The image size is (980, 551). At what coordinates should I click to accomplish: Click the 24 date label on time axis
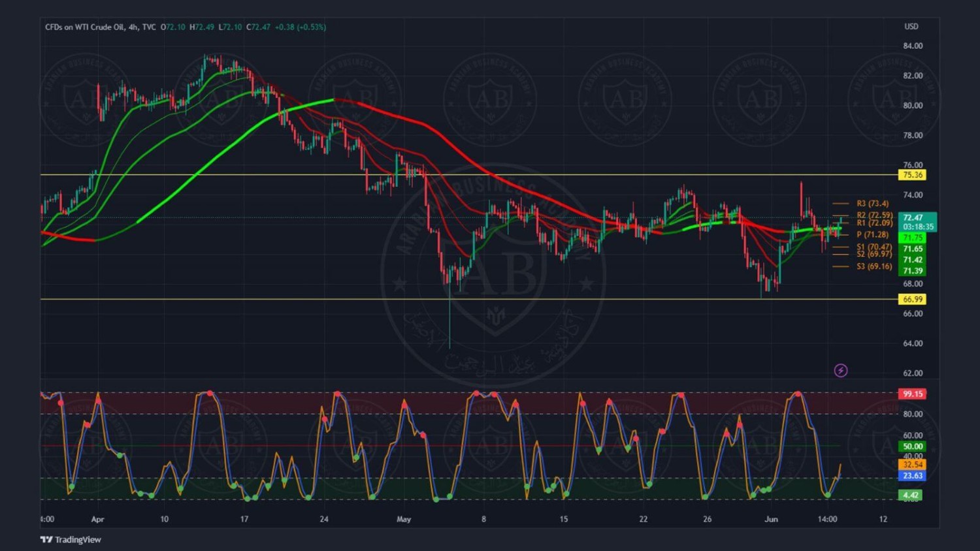click(324, 519)
